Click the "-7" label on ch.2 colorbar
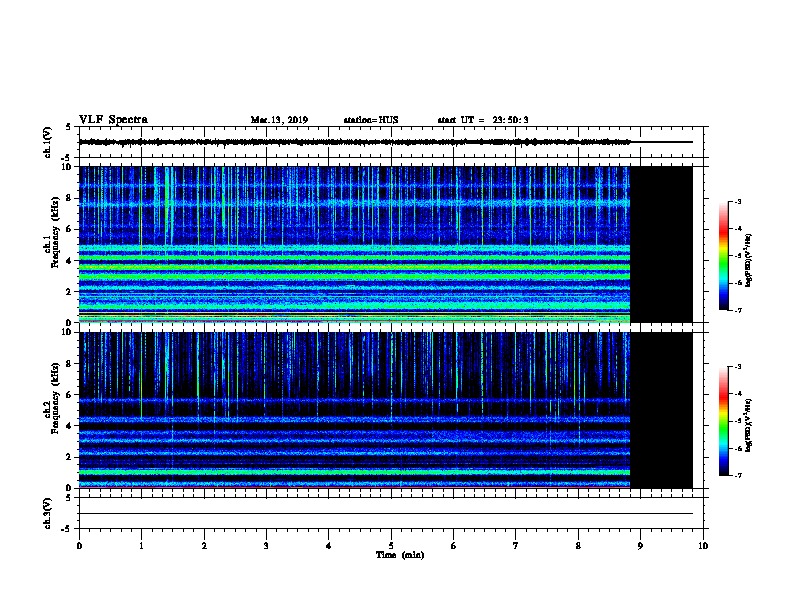 pos(738,476)
